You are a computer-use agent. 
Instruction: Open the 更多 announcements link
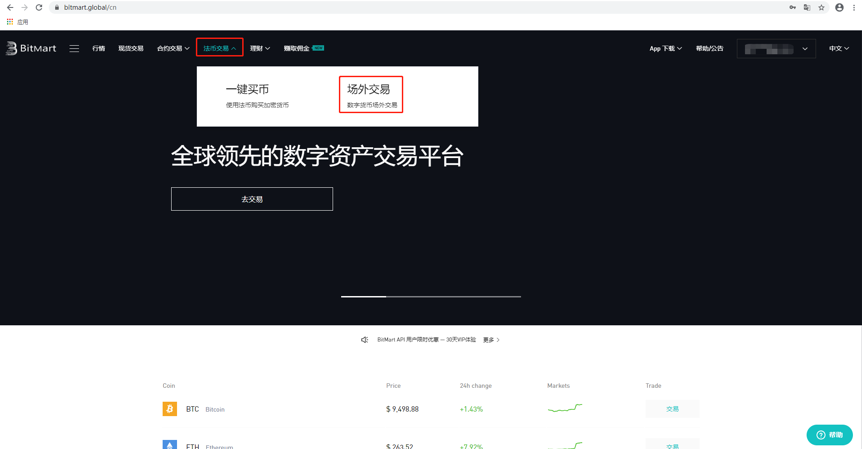tap(491, 340)
